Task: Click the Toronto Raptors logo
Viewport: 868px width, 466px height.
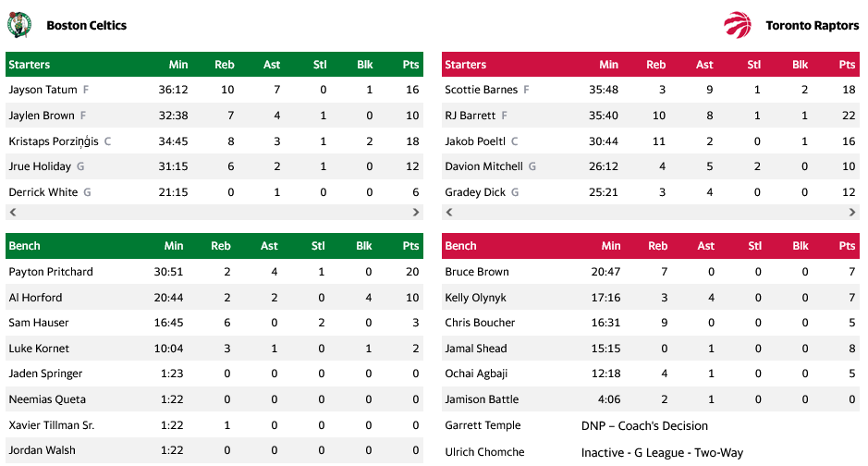Action: [x=738, y=25]
